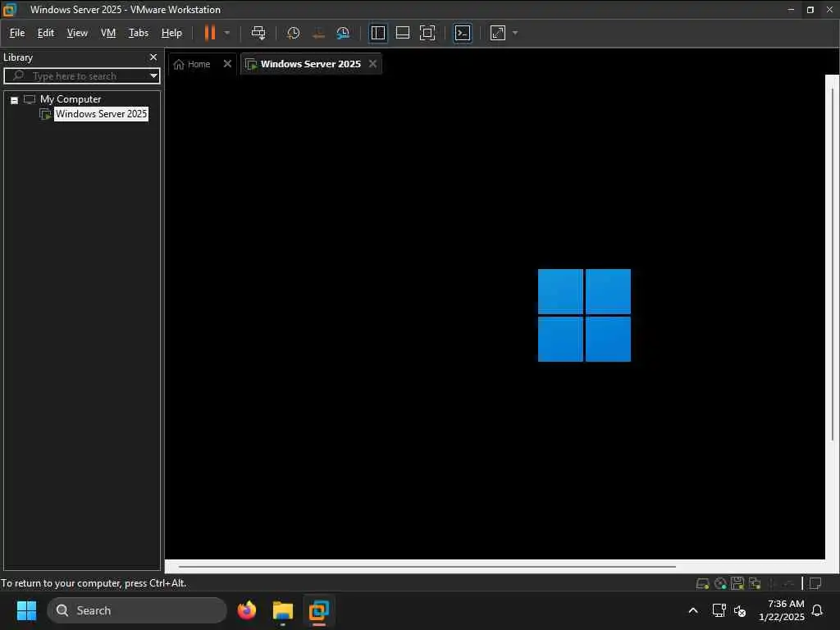This screenshot has height=630, width=840.
Task: Click the stretch guest display icon
Action: click(498, 33)
